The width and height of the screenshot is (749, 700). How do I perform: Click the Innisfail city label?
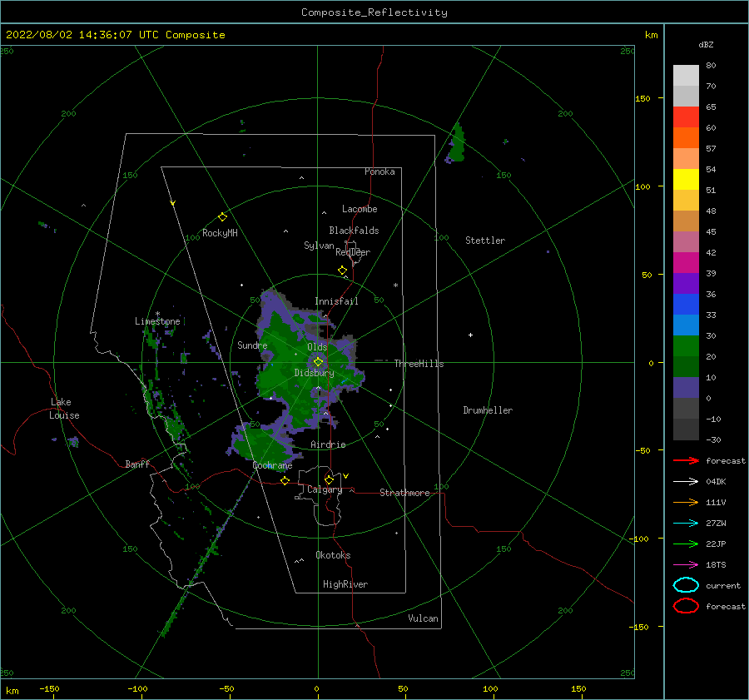tap(336, 301)
